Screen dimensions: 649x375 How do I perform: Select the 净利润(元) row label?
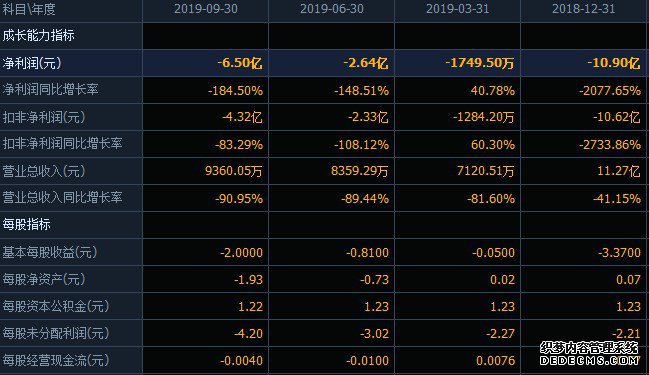tap(32, 63)
